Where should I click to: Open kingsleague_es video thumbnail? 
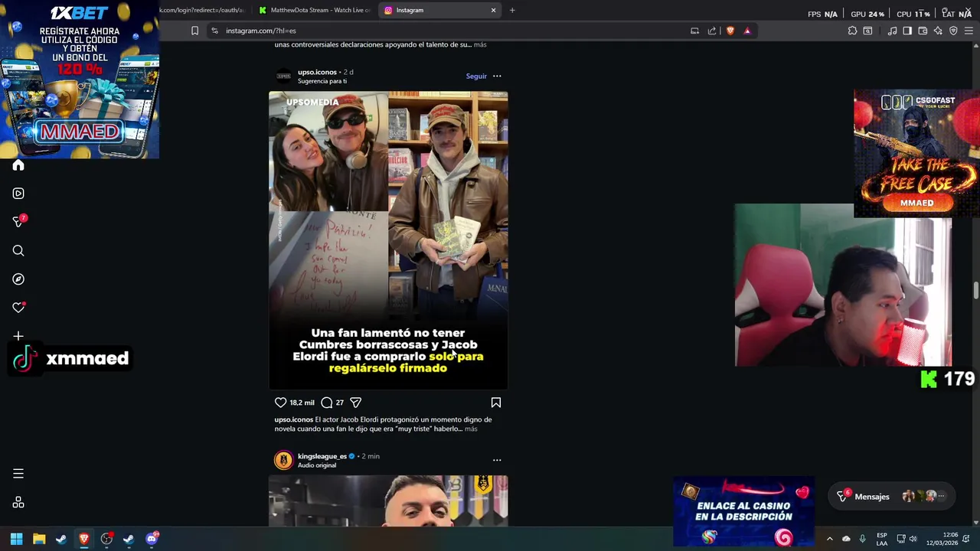tap(388, 501)
